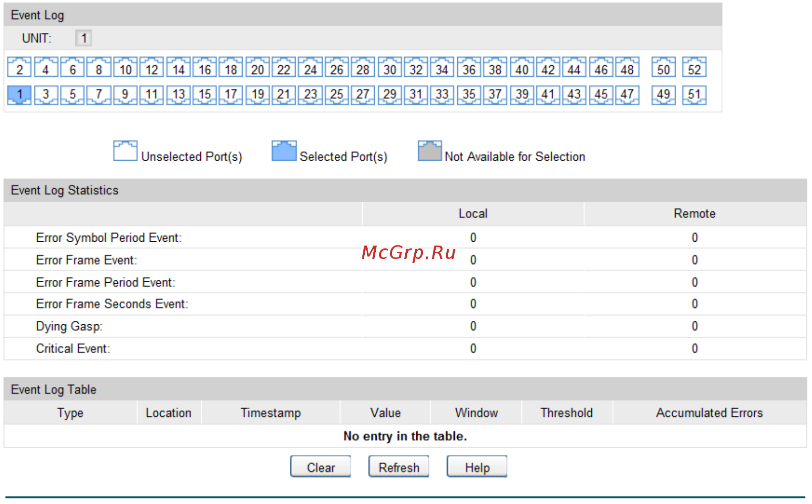Screen dimensions: 812x504
Task: Select port 32 icon
Action: [x=416, y=67]
